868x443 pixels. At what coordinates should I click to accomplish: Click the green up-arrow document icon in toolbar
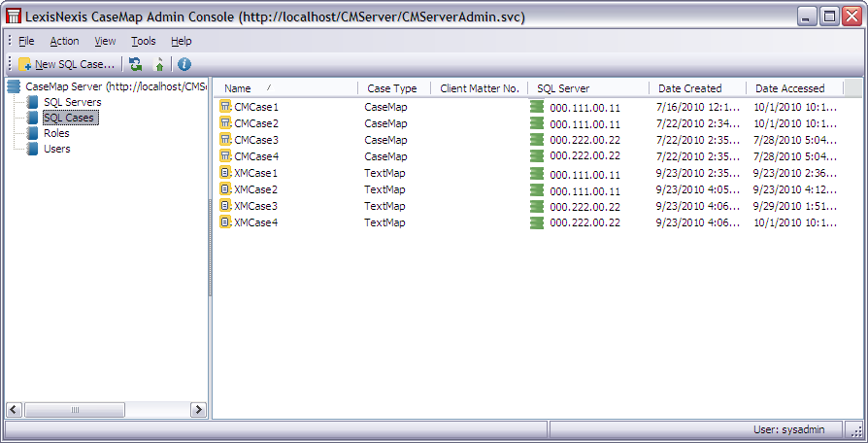[159, 64]
